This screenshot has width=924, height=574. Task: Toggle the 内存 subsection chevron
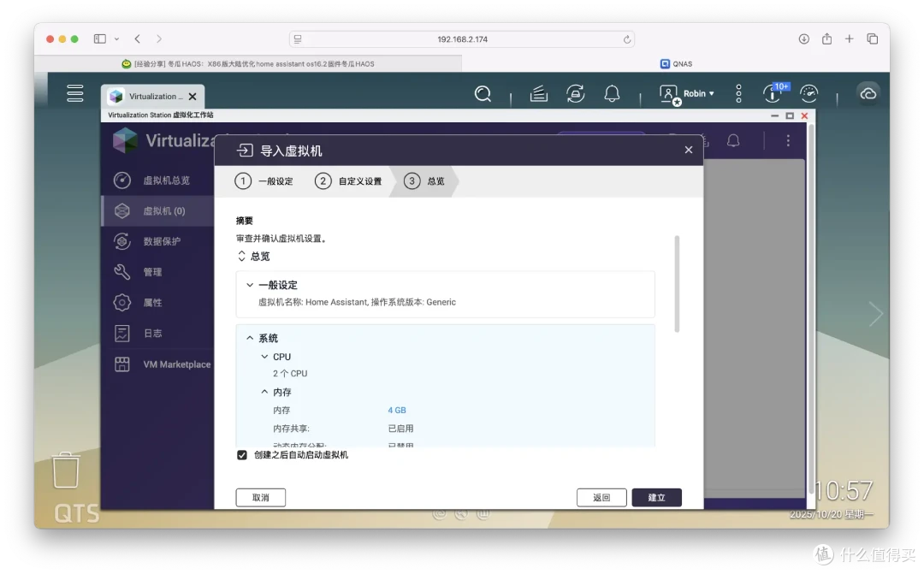(x=264, y=392)
